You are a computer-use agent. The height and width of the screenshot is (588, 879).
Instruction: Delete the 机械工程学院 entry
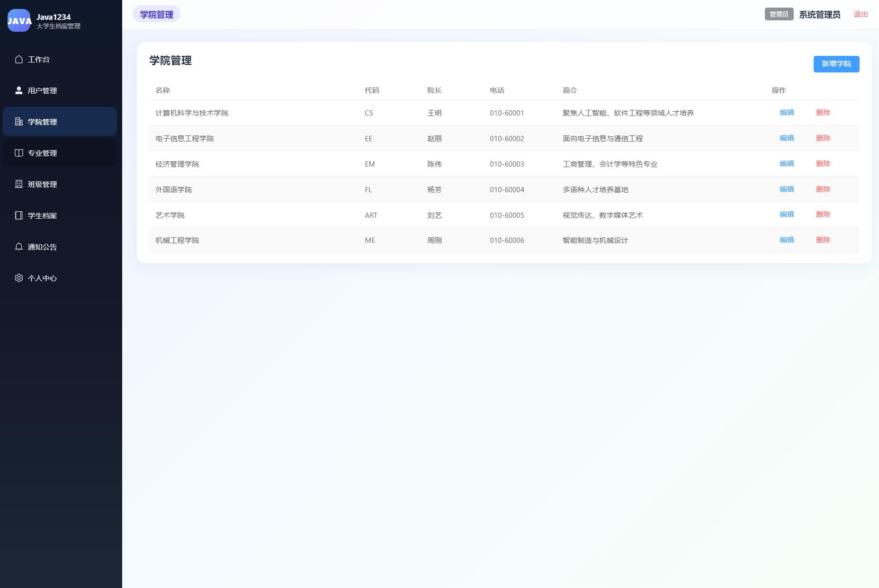point(823,240)
